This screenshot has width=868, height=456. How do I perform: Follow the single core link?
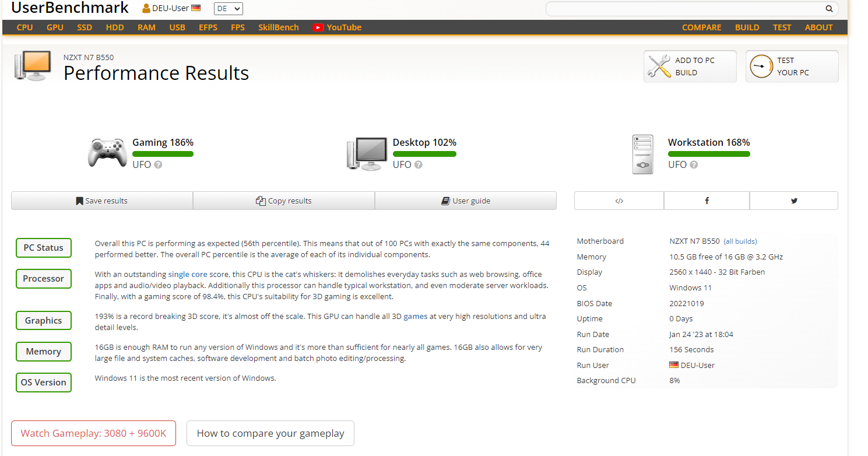click(188, 274)
